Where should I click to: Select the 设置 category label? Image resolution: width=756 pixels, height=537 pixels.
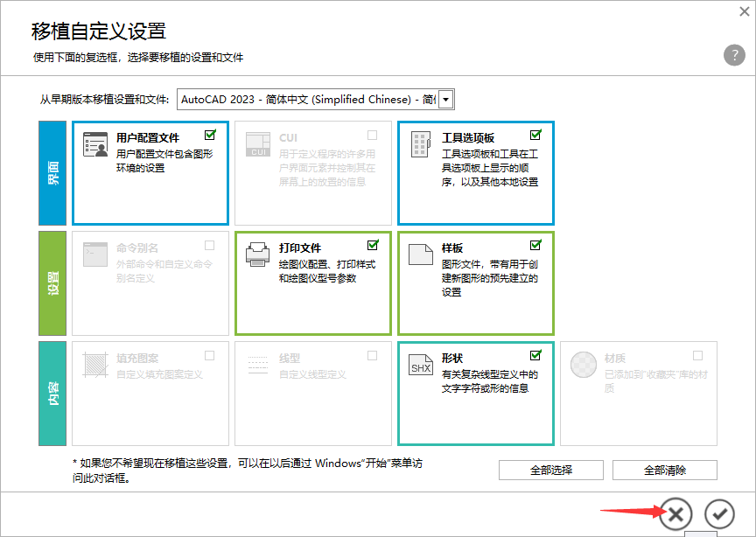click(52, 283)
